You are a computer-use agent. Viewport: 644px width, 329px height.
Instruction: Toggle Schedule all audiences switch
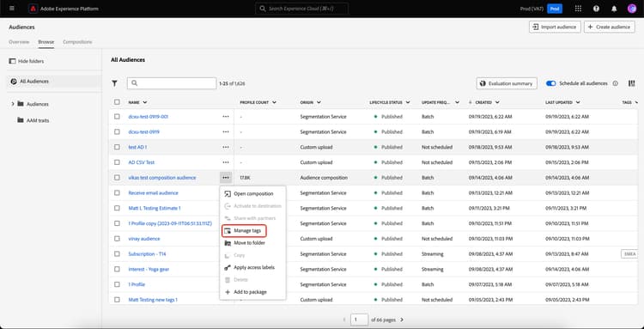[550, 83]
